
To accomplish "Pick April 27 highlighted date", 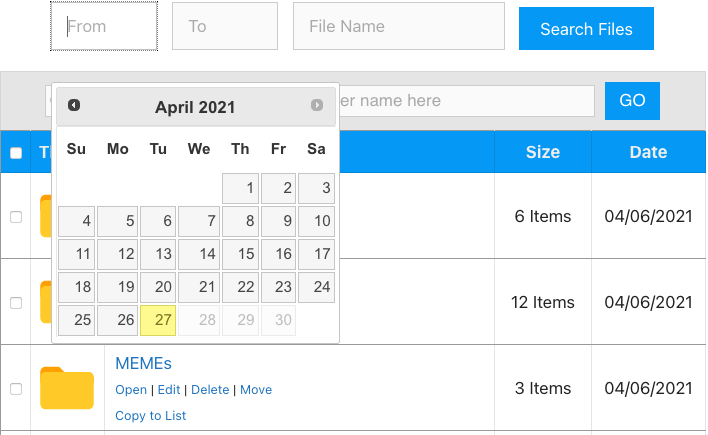I will click(x=158, y=320).
